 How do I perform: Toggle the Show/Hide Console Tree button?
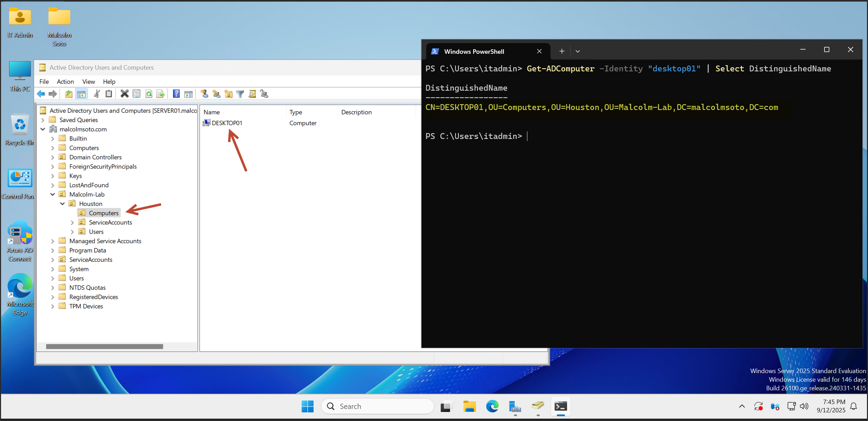(x=81, y=94)
